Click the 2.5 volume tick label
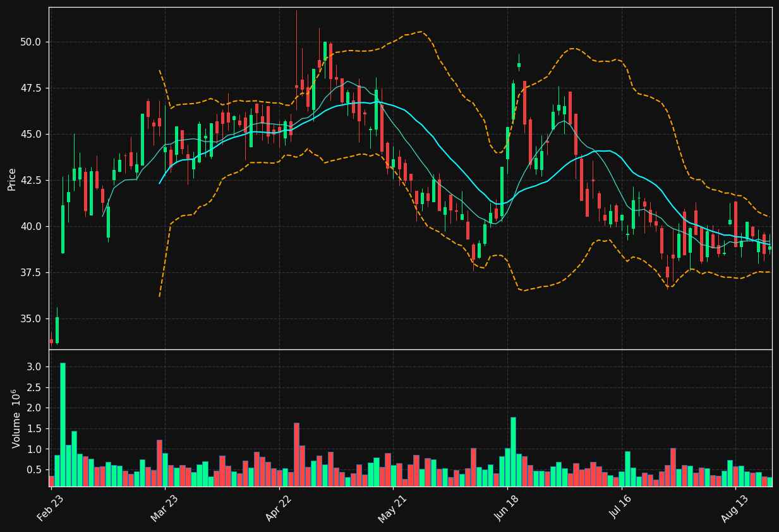779x532 pixels. click(34, 388)
